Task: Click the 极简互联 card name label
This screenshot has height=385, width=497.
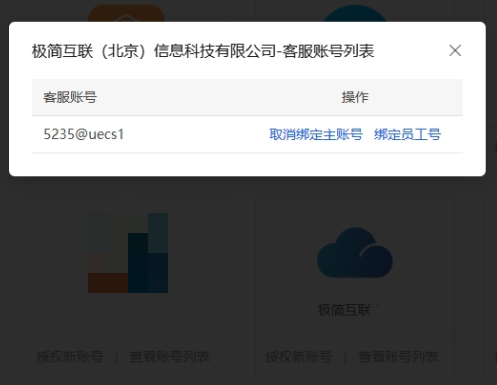Action: pyautogui.click(x=344, y=310)
